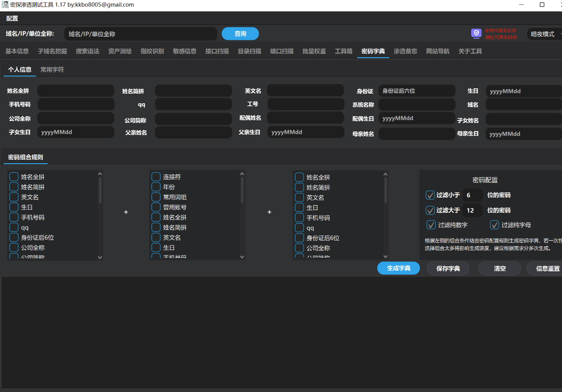Uncheck the 过滤纯数字 option

point(431,225)
